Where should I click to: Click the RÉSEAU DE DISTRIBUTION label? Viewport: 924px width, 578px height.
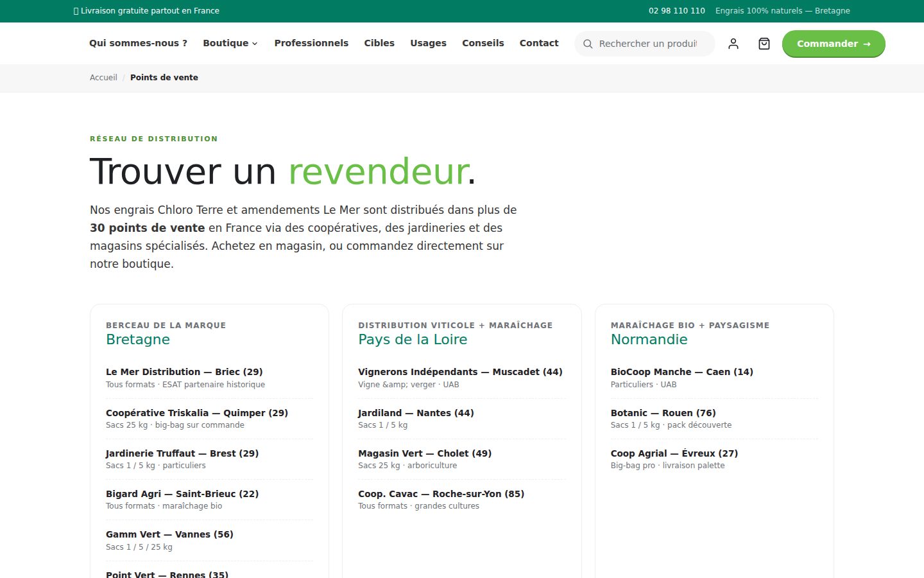[154, 139]
